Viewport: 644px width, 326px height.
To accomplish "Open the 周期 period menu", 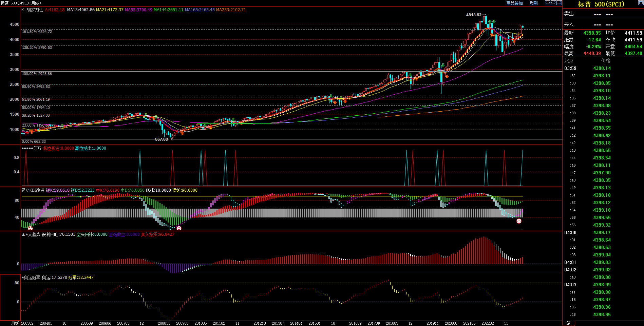I will pos(534,3).
